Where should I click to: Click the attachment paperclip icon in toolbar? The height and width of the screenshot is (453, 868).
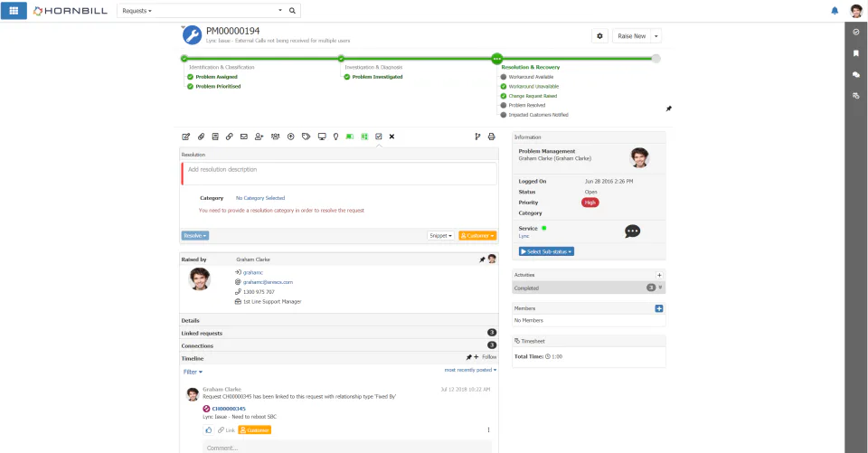[x=201, y=137]
